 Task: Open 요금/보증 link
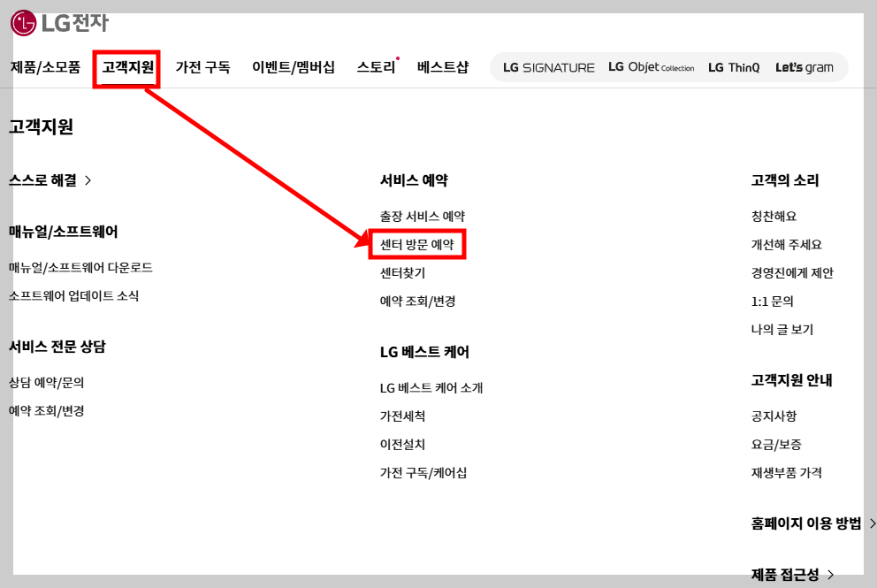point(776,445)
